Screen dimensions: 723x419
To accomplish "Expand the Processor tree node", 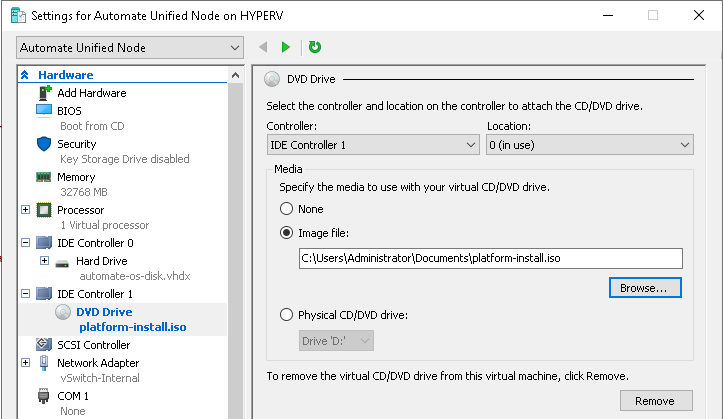I will click(26, 210).
